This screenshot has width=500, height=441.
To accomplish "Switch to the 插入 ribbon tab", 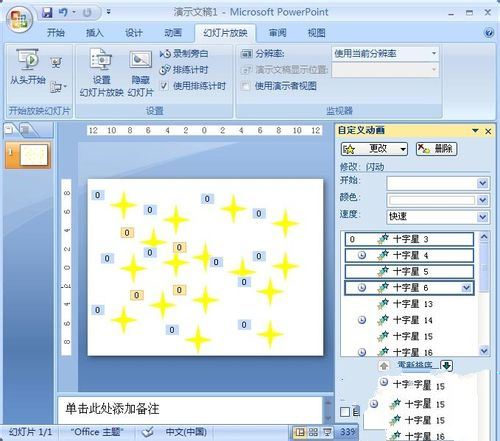I will click(95, 33).
